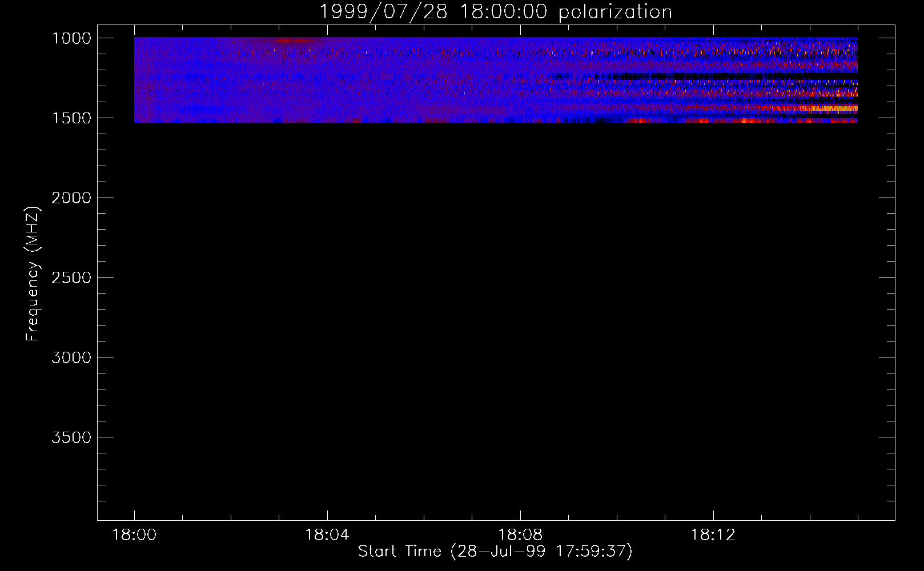This screenshot has height=571, width=924.
Task: Click the 2000 frequency tick label
Action: coord(71,198)
